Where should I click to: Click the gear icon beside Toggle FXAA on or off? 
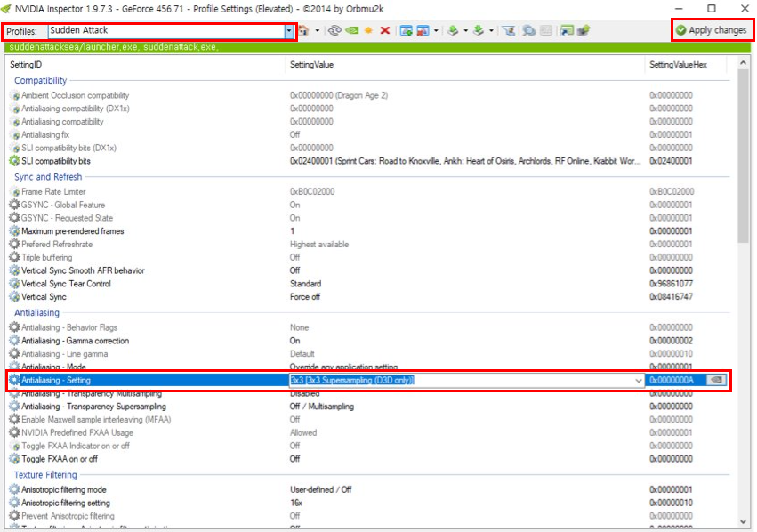(x=15, y=459)
